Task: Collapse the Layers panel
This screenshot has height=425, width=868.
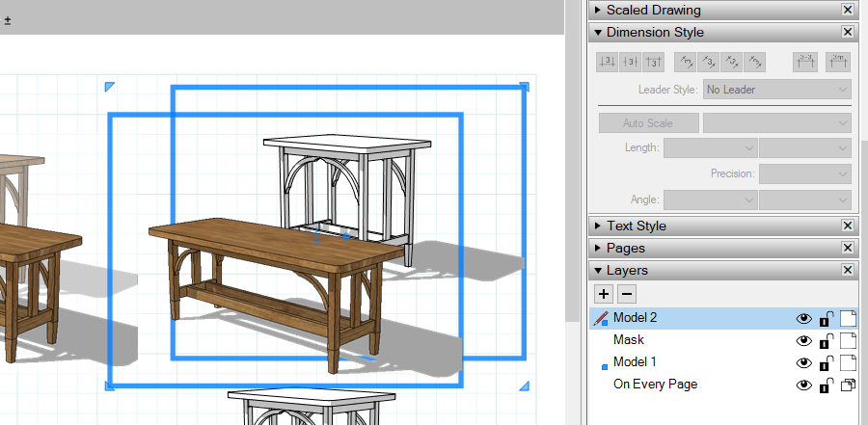Action: tap(597, 270)
